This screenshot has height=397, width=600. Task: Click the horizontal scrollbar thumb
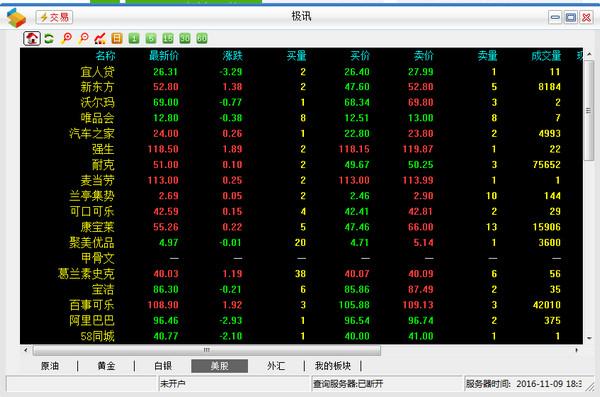207,350
